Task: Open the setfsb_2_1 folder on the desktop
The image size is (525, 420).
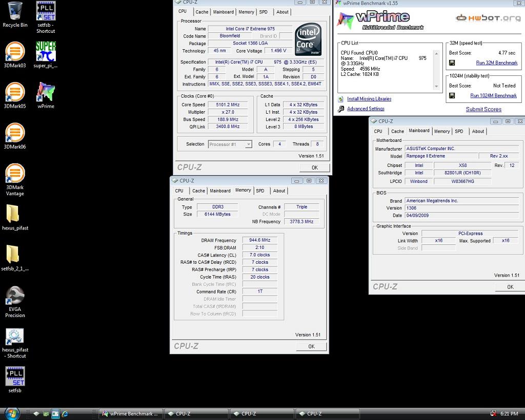Action: click(15, 258)
